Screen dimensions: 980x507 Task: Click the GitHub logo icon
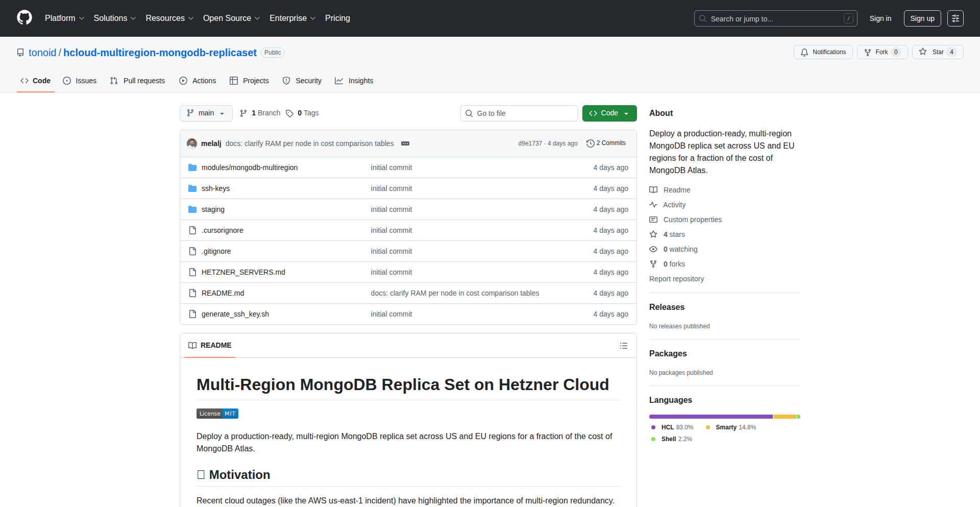pyautogui.click(x=24, y=18)
